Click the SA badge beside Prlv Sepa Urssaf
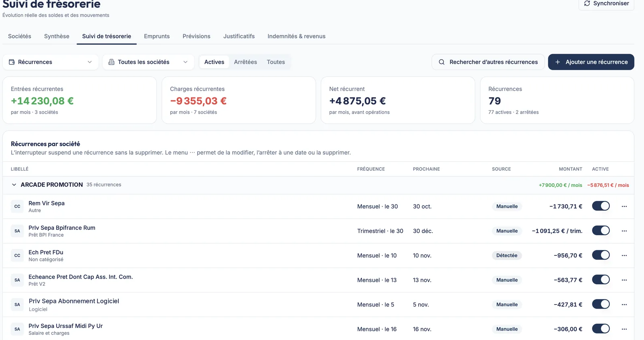Image resolution: width=644 pixels, height=340 pixels. [17, 329]
